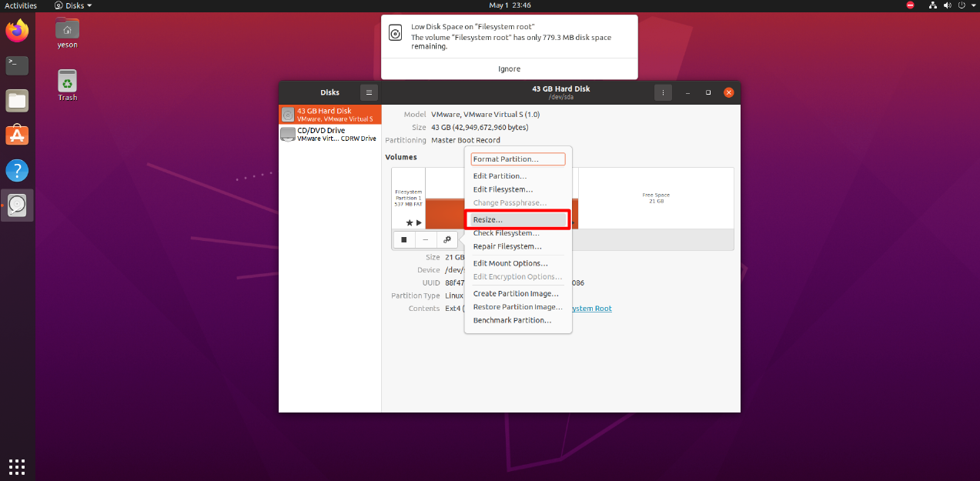
Task: Select Filesystem Partition 1 537 MB FAT block
Action: click(408, 199)
